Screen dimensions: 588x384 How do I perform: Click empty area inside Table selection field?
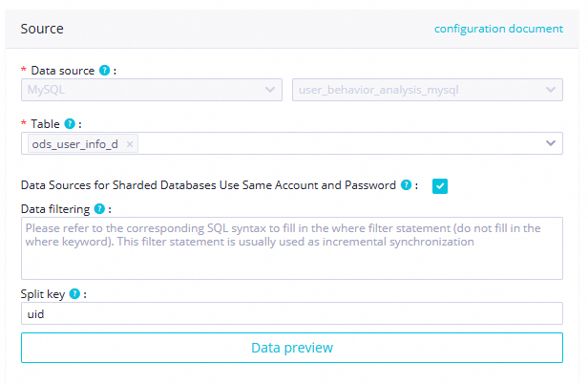tap(334, 143)
